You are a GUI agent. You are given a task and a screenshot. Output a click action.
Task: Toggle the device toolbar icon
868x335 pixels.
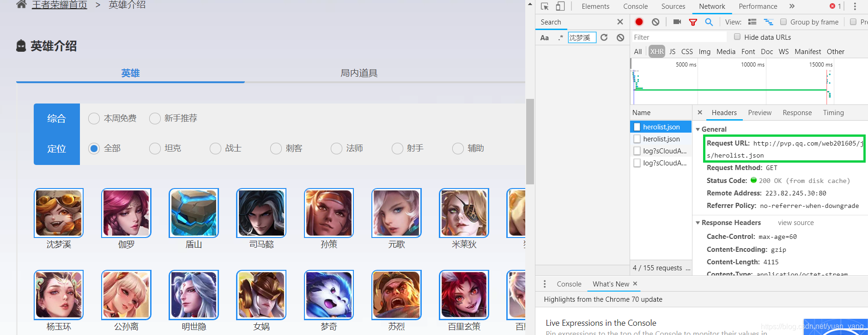point(560,6)
